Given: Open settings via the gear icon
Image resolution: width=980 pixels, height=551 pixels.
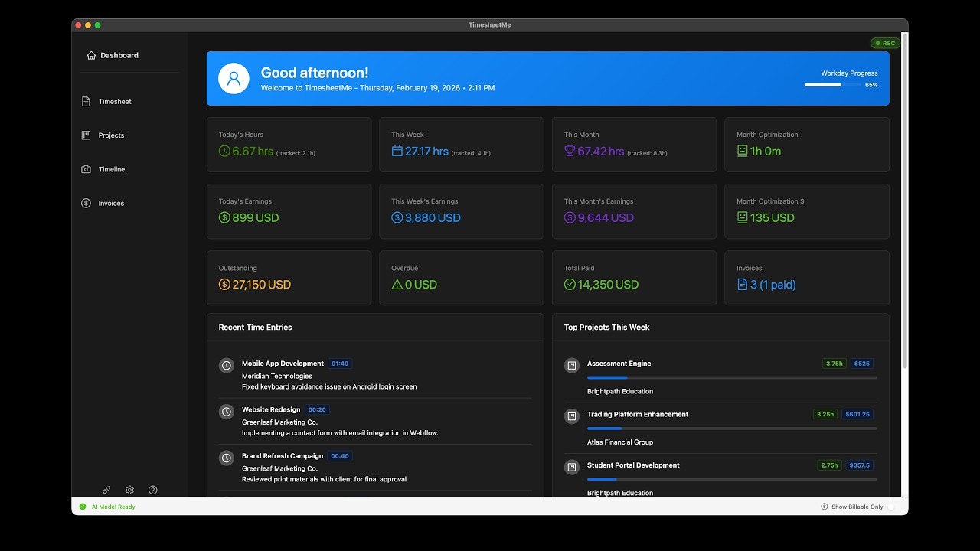Looking at the screenshot, I should (129, 490).
